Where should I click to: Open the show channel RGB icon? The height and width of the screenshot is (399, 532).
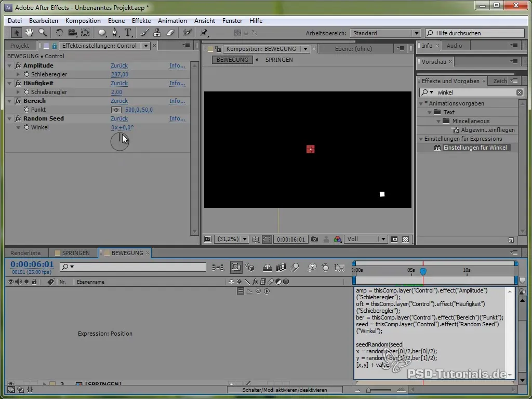337,239
